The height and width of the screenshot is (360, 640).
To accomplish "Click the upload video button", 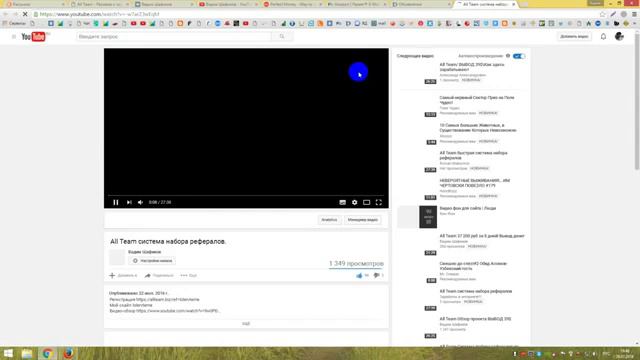I will 574,37.
